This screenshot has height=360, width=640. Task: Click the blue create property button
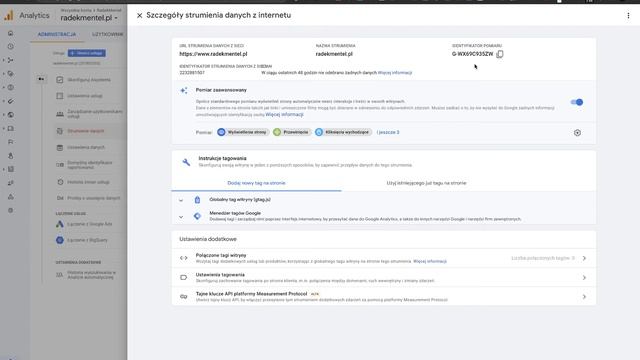[x=87, y=53]
